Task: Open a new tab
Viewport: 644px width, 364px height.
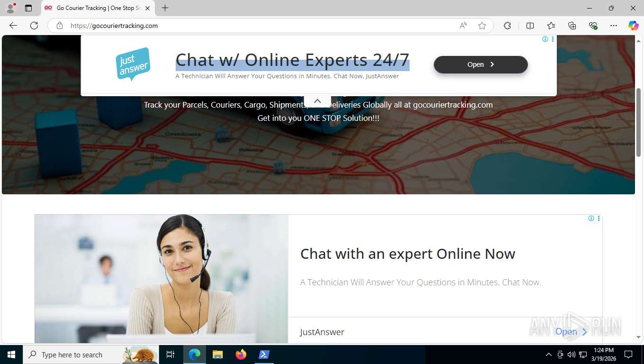Action: tap(165, 8)
